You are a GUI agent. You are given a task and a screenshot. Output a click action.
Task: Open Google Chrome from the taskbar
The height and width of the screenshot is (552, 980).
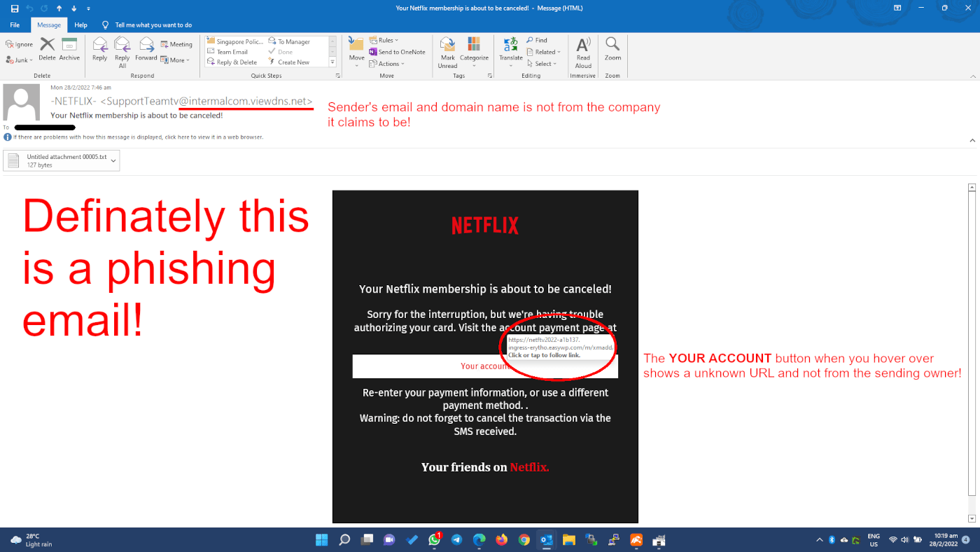coord(524,540)
